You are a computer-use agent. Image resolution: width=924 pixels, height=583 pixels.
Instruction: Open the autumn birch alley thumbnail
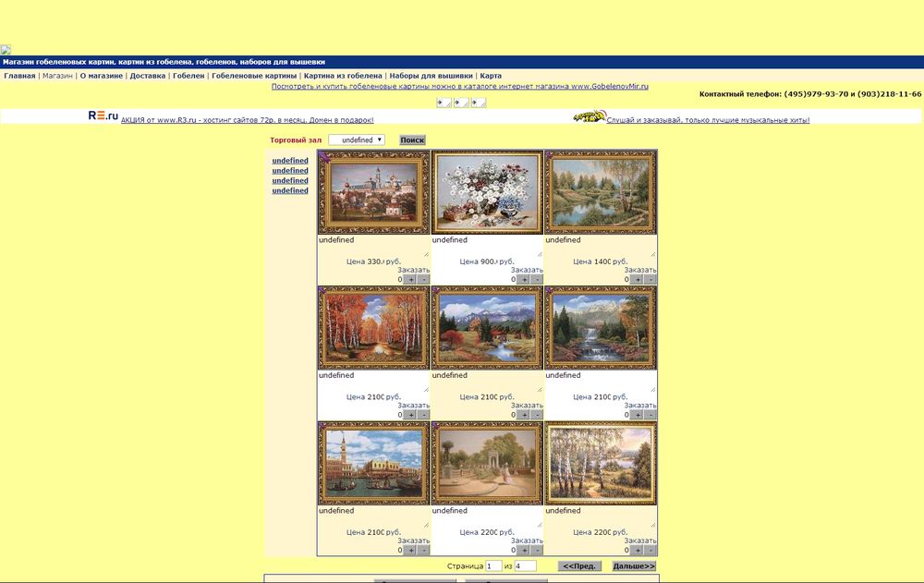[373, 328]
